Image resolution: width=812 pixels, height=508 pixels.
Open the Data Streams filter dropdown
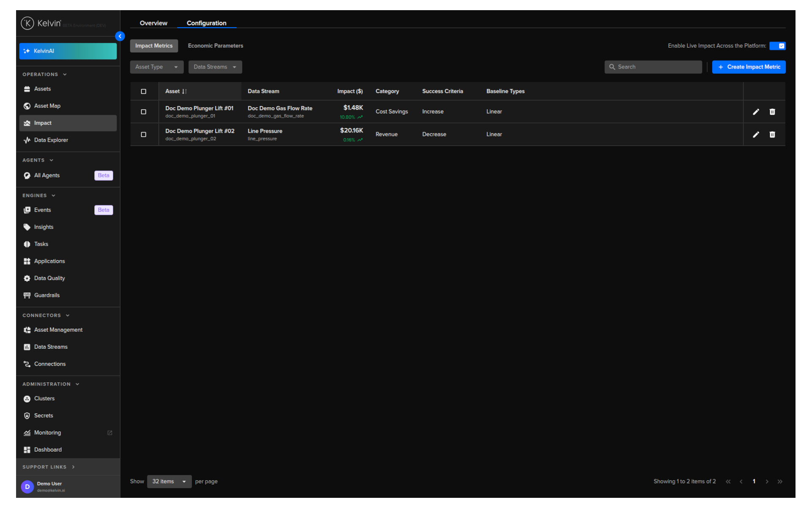(x=215, y=67)
